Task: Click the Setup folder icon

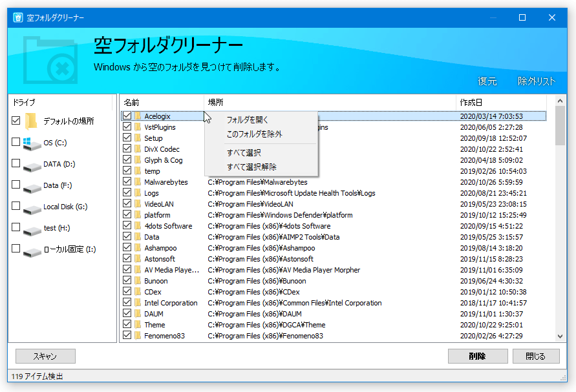Action: coord(138,138)
